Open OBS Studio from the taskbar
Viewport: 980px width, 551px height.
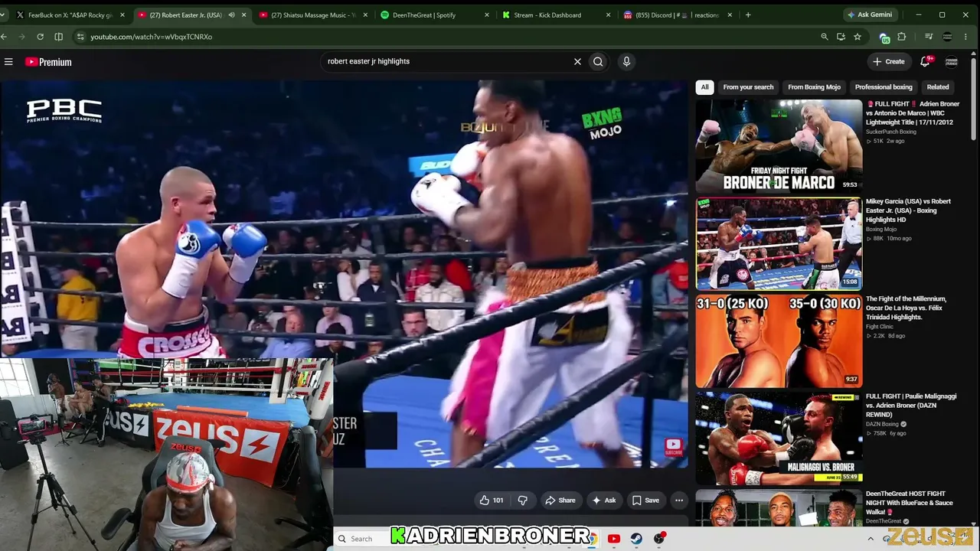click(658, 539)
